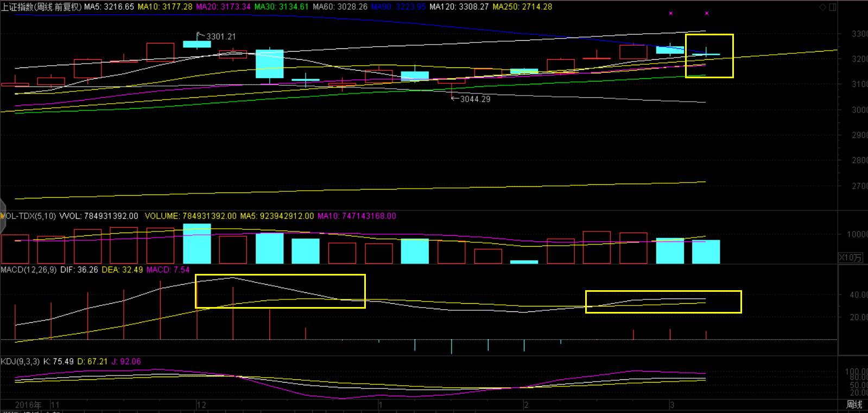Click the MACD(12,26,9) indicator label
This screenshot has height=413, width=868.
29,270
